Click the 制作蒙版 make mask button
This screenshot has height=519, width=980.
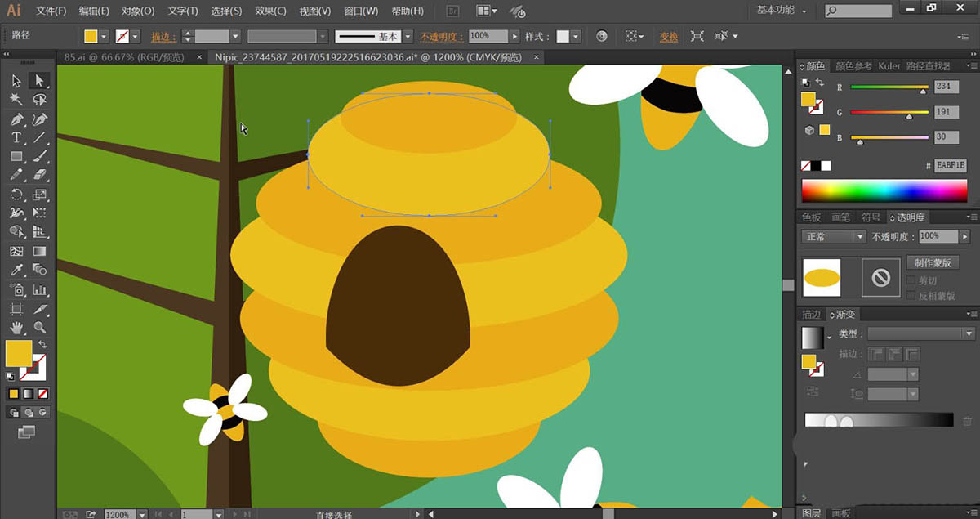pyautogui.click(x=932, y=262)
